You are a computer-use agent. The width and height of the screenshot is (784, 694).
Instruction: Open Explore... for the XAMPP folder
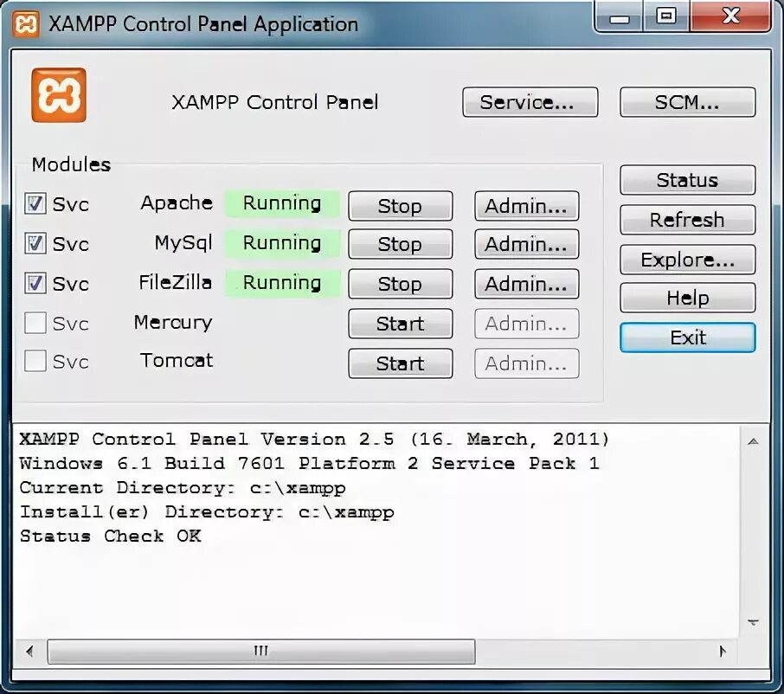[687, 260]
